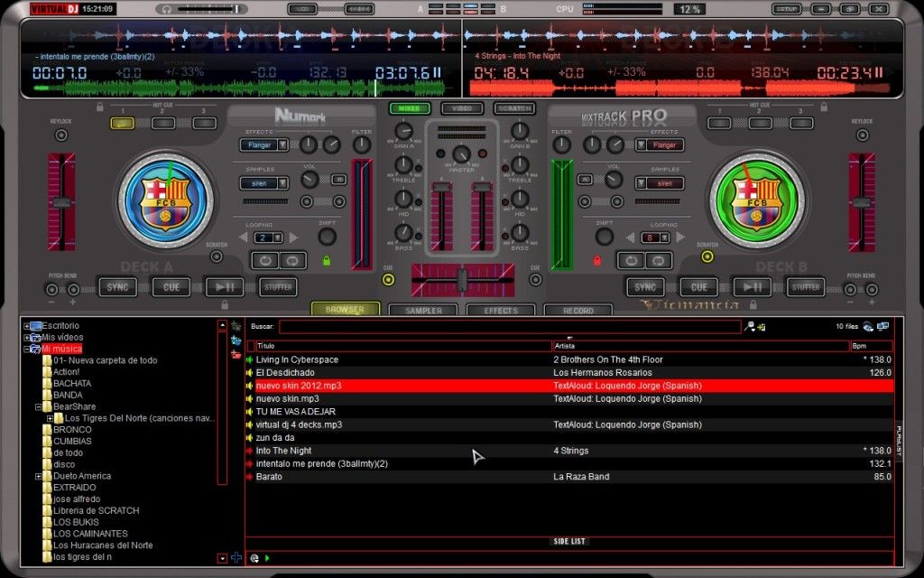Screen dimensions: 924x578
Task: Halve the Deck A loop length
Action: coord(244,238)
